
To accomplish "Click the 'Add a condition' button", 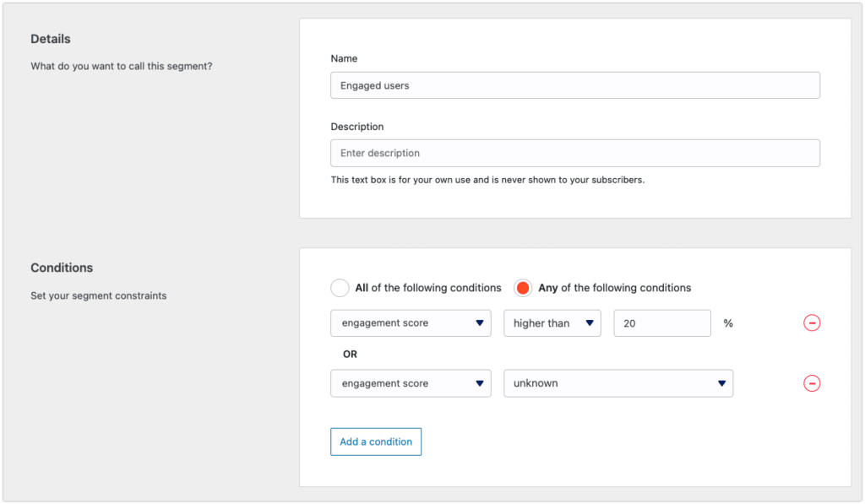I will click(x=376, y=442).
